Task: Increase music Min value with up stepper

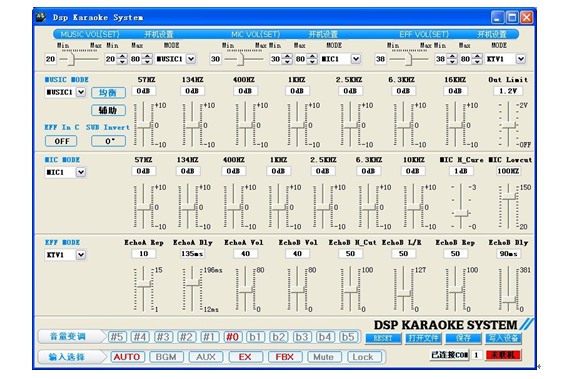Action: pyautogui.click(x=123, y=56)
